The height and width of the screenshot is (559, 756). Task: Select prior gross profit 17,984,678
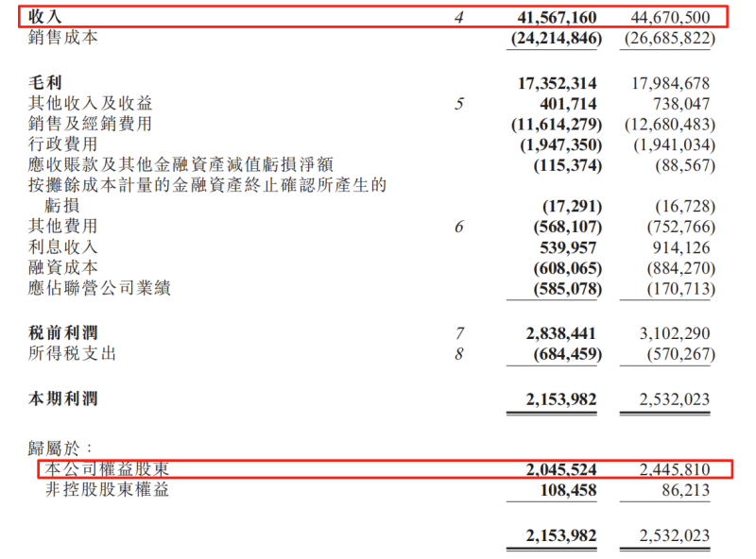(x=671, y=83)
